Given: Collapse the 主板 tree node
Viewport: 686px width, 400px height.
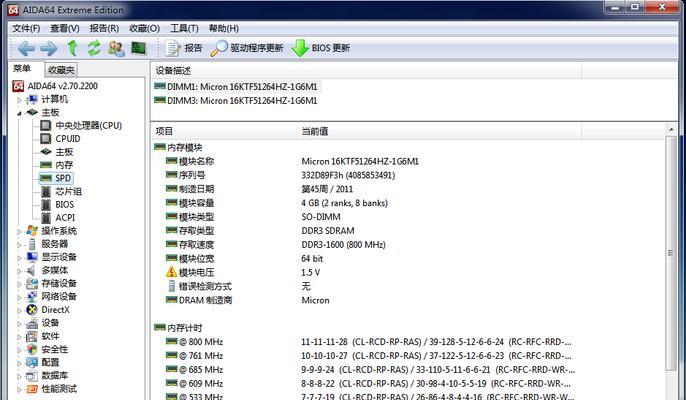Looking at the screenshot, I should [x=19, y=113].
